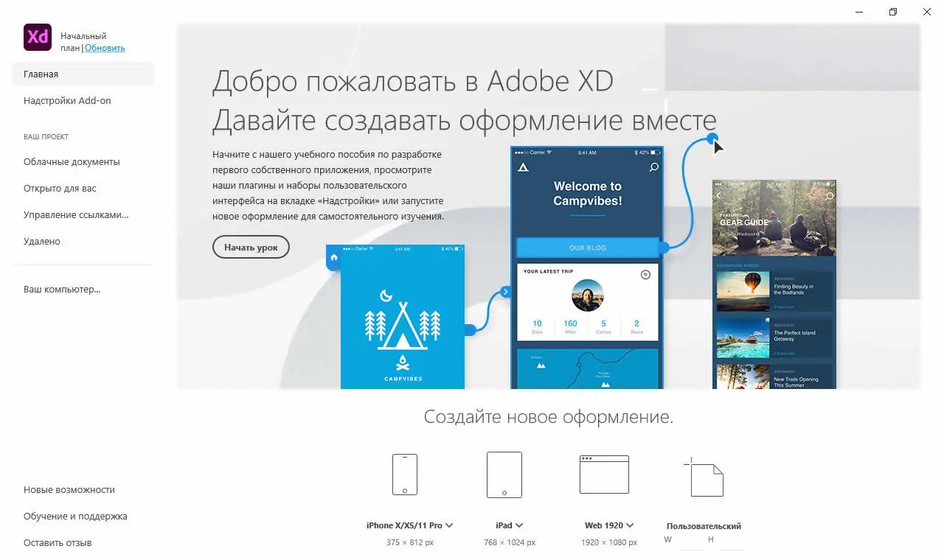Select the Web 1920 artboard icon

tap(604, 475)
